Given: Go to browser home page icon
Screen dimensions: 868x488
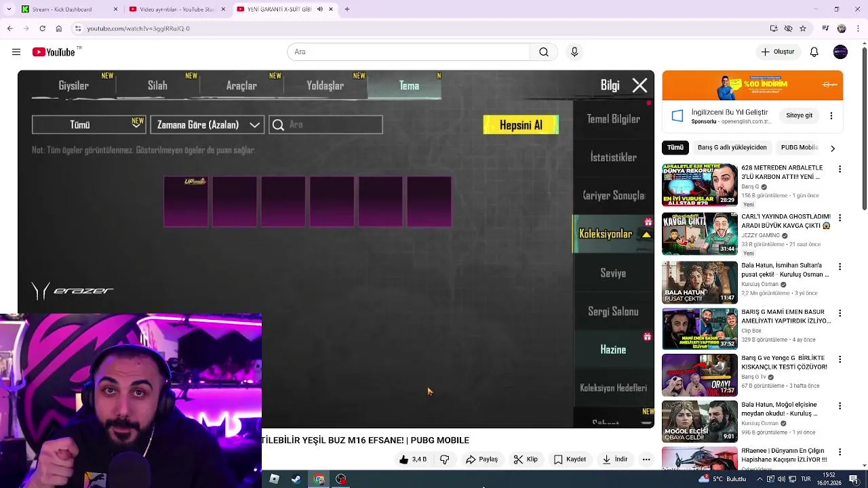Looking at the screenshot, I should [x=59, y=28].
